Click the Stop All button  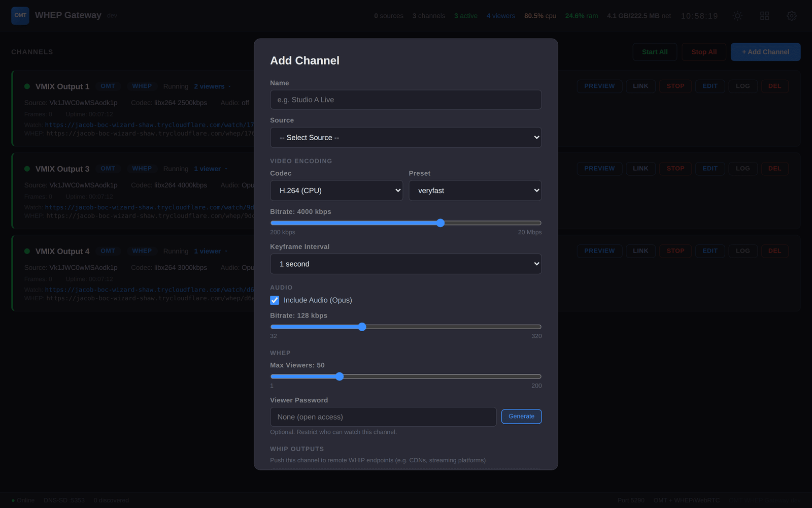tap(703, 51)
